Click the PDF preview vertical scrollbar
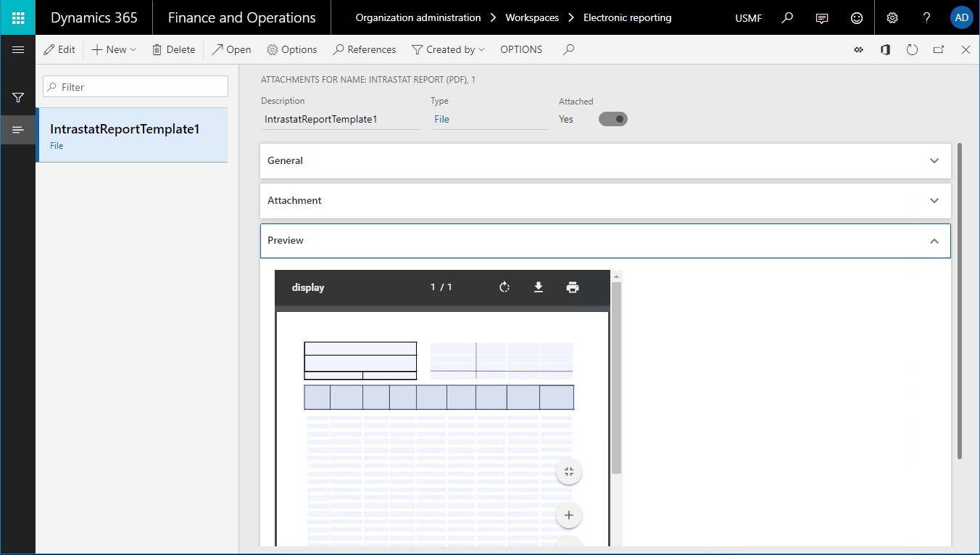 pos(617,377)
